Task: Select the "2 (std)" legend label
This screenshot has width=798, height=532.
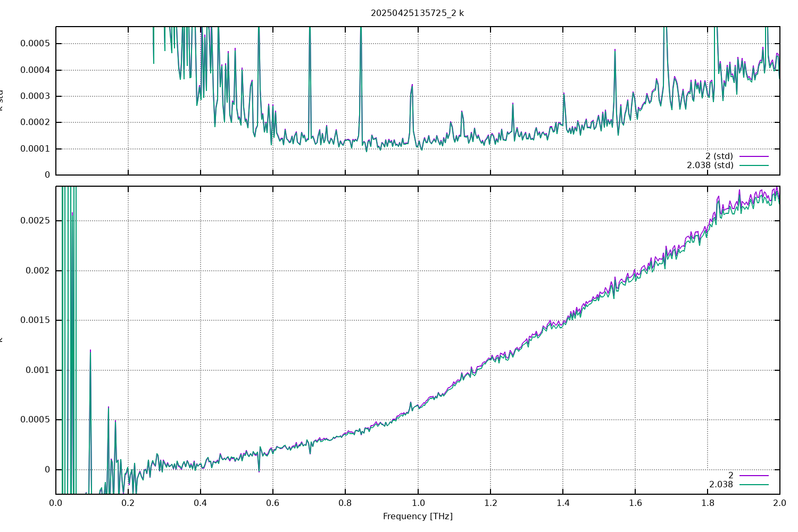Action: [719, 156]
